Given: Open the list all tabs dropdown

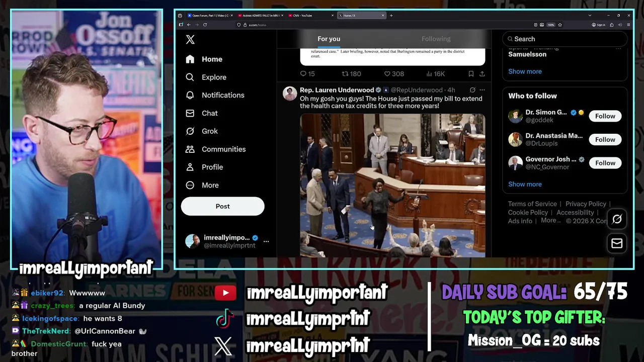Looking at the screenshot, I should tap(590, 16).
